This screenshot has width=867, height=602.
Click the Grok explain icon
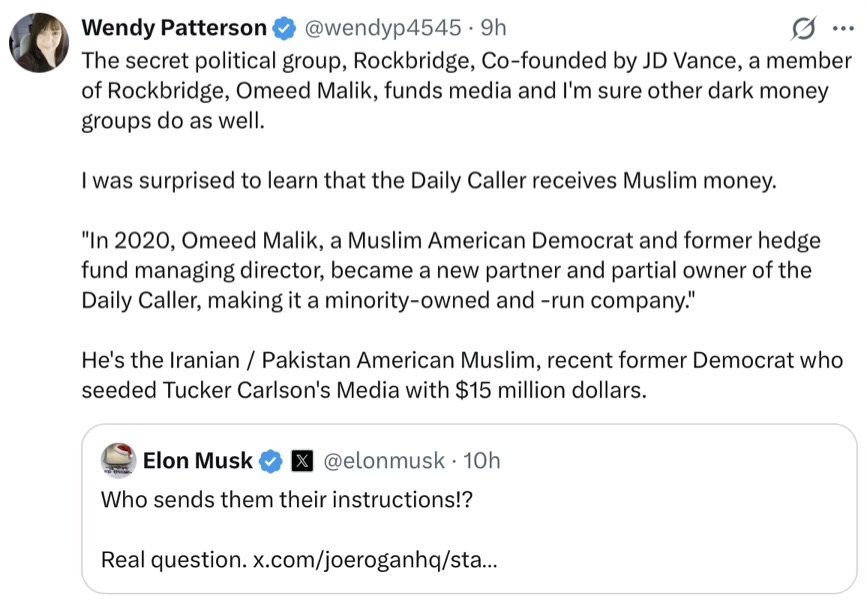coord(801,28)
